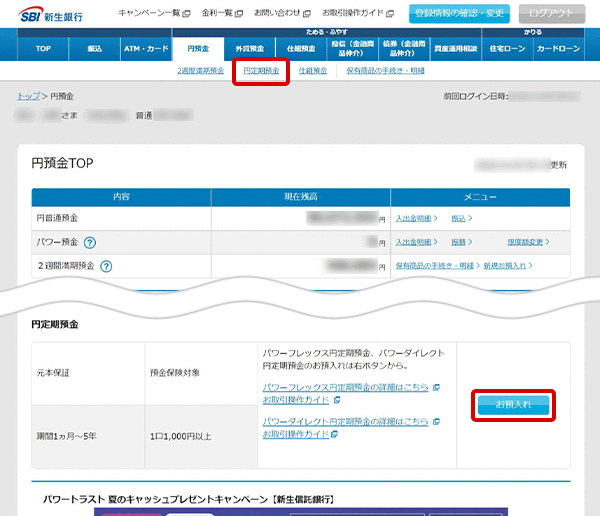Select the TOP navigation tab

(x=43, y=49)
